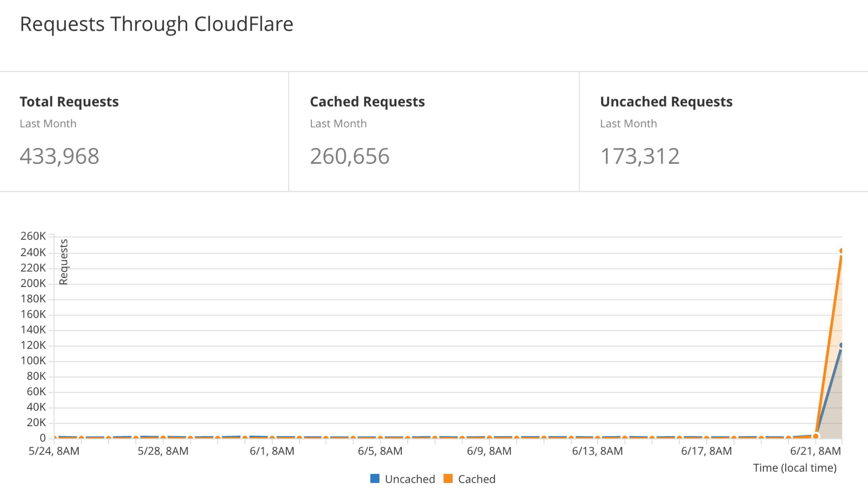868x493 pixels.
Task: Select the orange Cached peak data point
Action: point(841,251)
